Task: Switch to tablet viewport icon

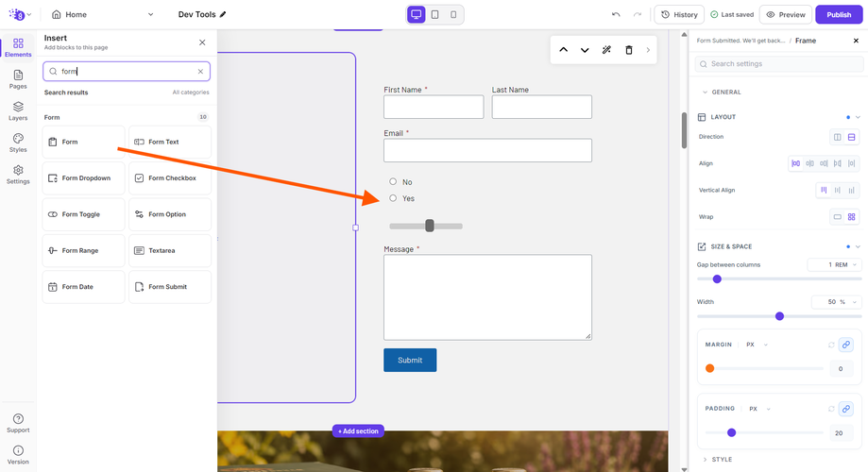Action: (x=435, y=14)
